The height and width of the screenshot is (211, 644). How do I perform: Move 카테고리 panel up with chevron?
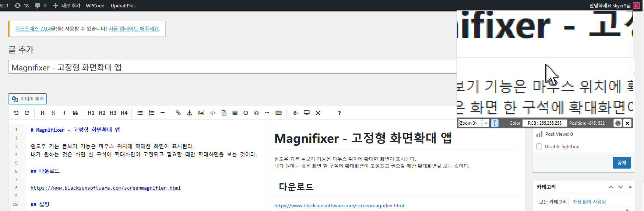tap(611, 187)
